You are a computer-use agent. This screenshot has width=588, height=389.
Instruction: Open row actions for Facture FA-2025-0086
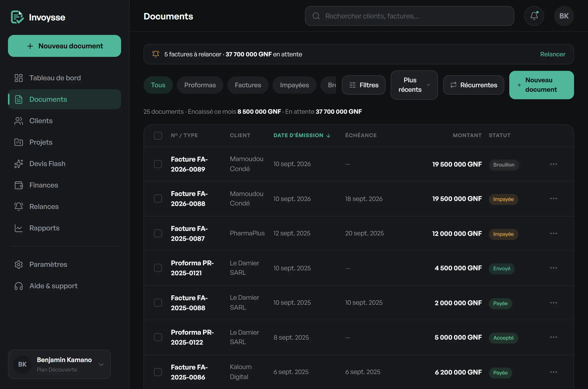point(554,372)
